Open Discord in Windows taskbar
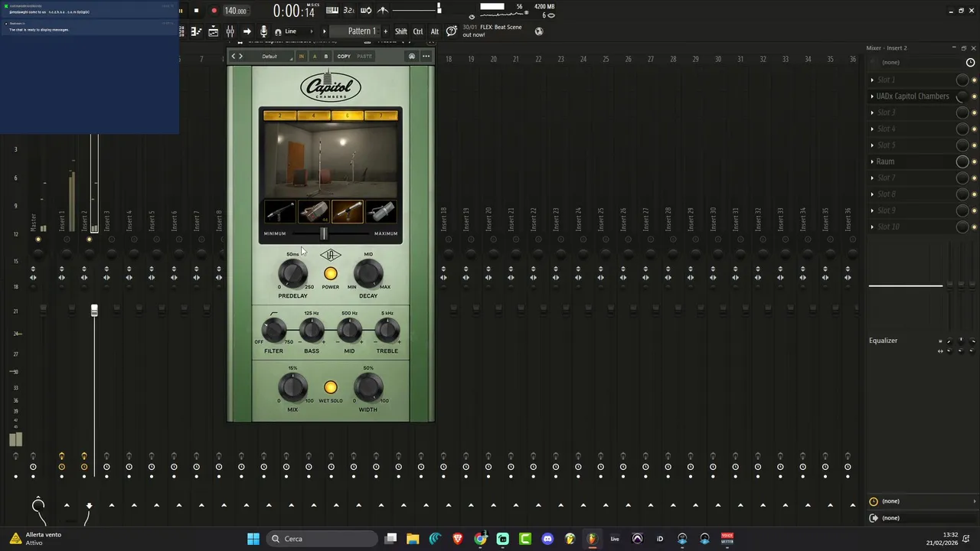The image size is (980, 551). click(547, 539)
